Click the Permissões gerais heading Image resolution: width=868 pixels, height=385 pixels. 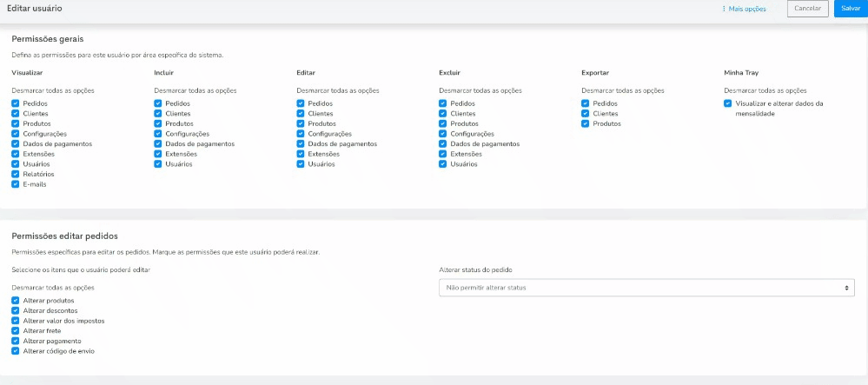coord(48,39)
